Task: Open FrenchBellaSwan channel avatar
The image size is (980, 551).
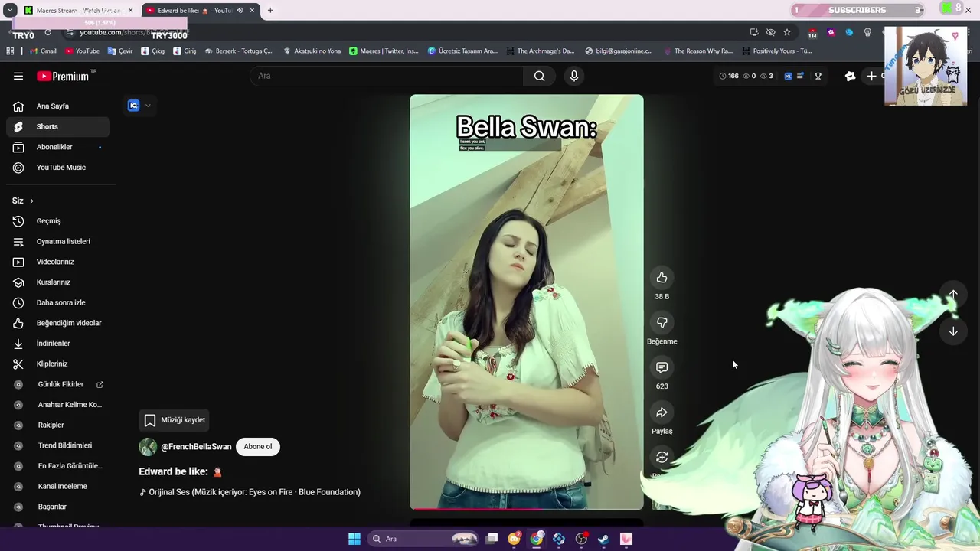Action: [148, 447]
